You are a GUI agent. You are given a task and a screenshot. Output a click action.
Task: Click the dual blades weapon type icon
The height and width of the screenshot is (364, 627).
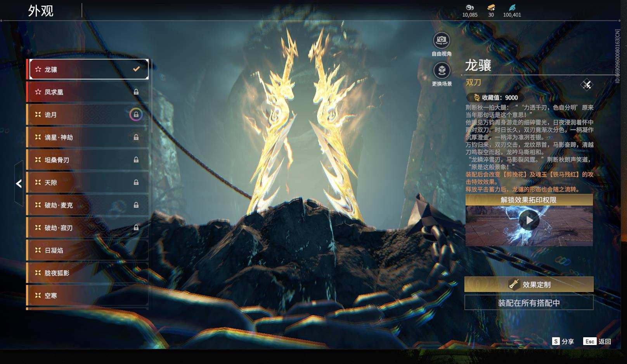[x=587, y=85]
